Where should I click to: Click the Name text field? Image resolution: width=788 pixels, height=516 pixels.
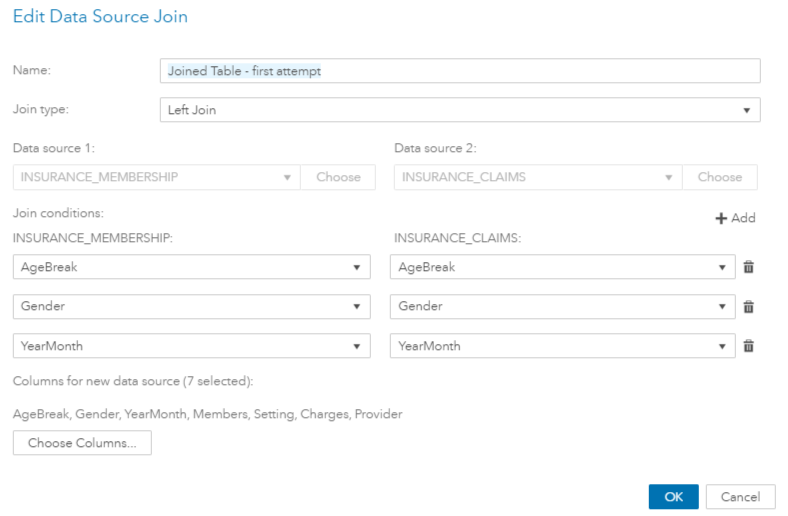tap(460, 71)
